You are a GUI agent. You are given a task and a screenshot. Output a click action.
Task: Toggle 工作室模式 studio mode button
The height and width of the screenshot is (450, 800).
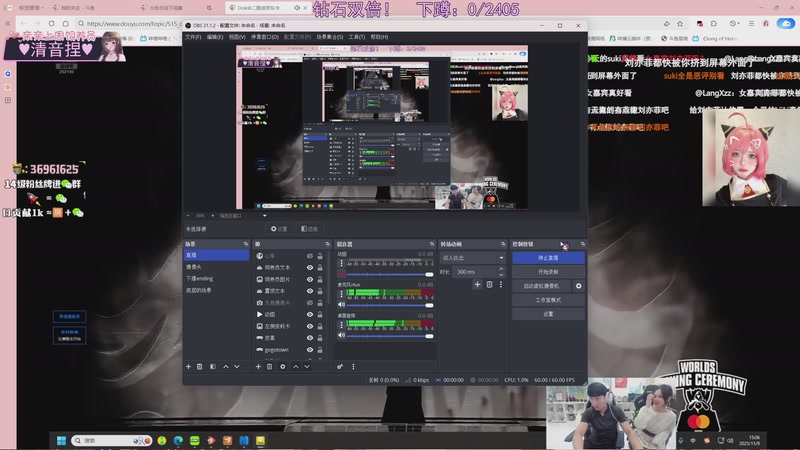coord(548,300)
